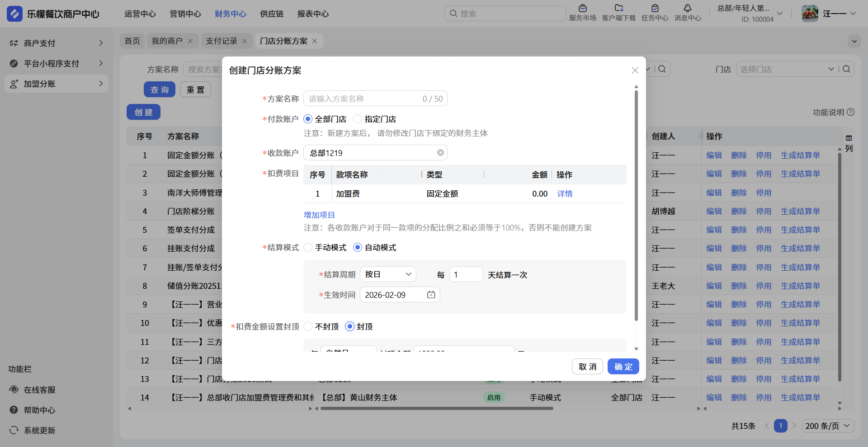Open the 服务市场 service market icon
868x447 pixels.
(x=582, y=9)
